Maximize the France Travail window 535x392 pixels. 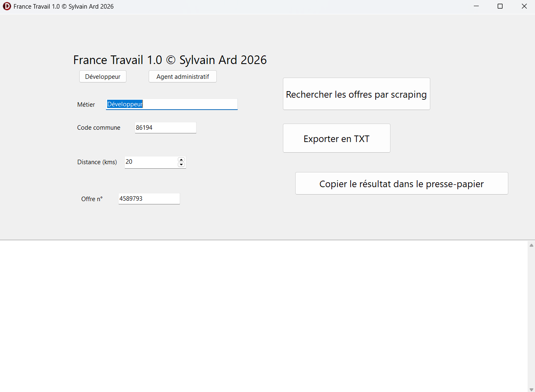[x=500, y=6]
